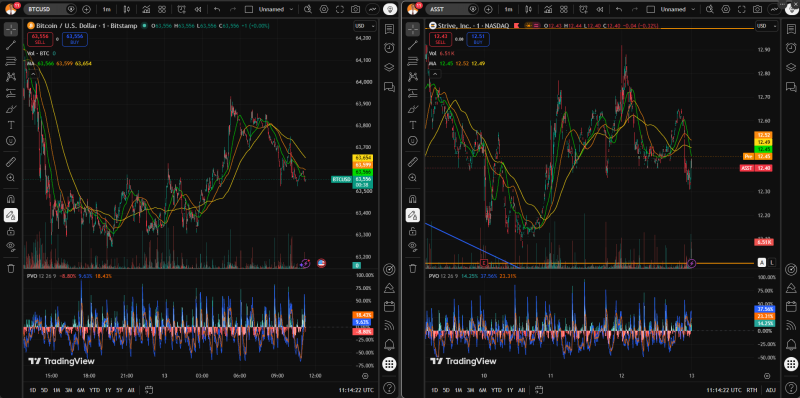Open the Go to date calendar in the BTCUSD chart

(x=149, y=390)
